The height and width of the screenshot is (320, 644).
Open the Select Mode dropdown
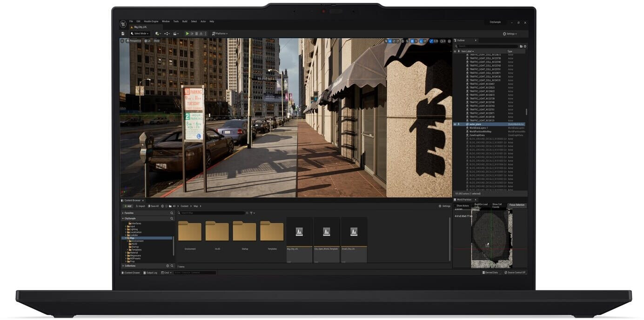[140, 33]
